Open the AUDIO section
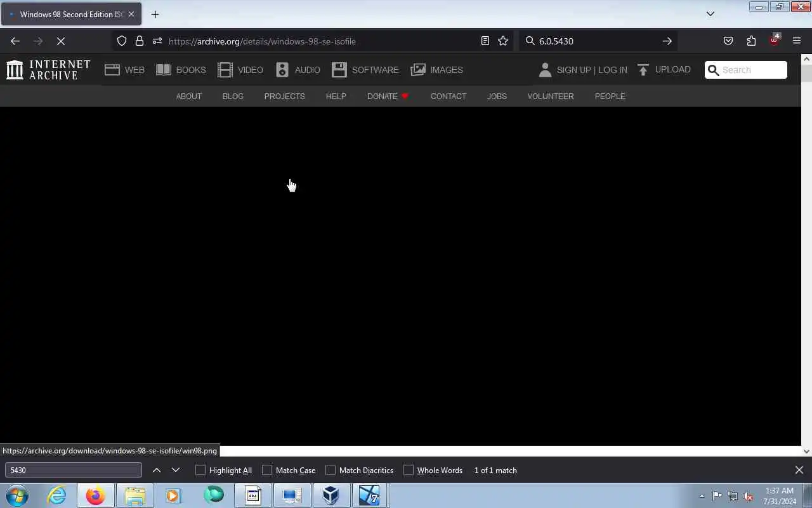 click(x=298, y=70)
